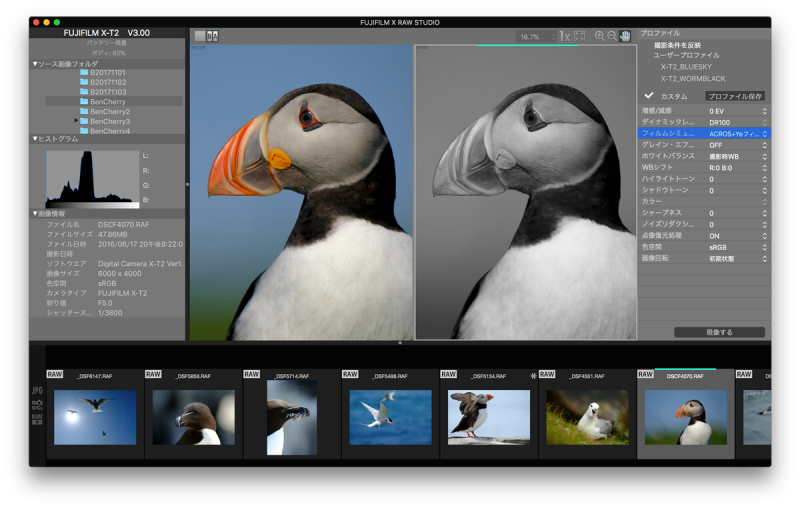Image resolution: width=800 pixels, height=508 pixels.
Task: Click the 現像する develop button
Action: (x=719, y=332)
